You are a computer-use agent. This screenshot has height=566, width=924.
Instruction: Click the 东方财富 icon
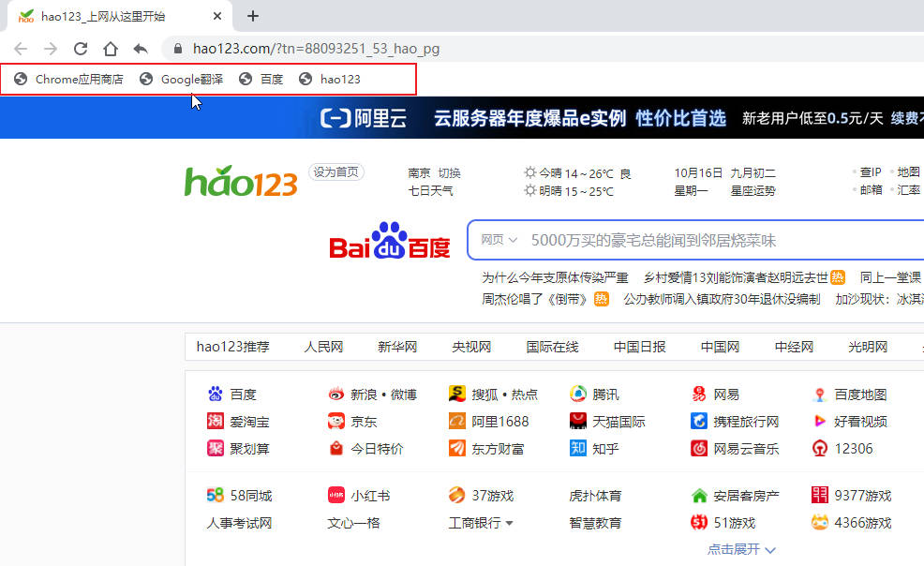click(x=456, y=448)
